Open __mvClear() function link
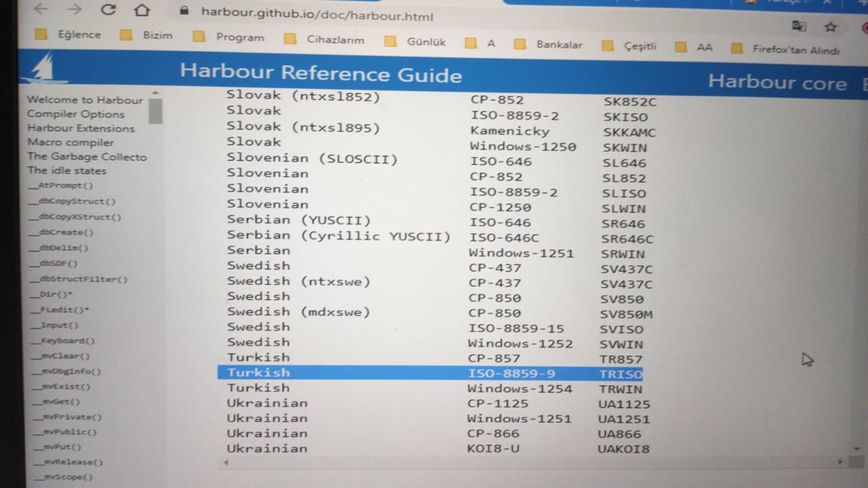 (x=62, y=356)
